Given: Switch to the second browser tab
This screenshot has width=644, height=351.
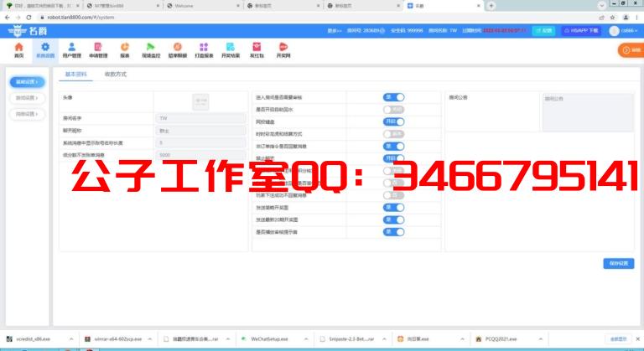Looking at the screenshot, I should [x=123, y=6].
